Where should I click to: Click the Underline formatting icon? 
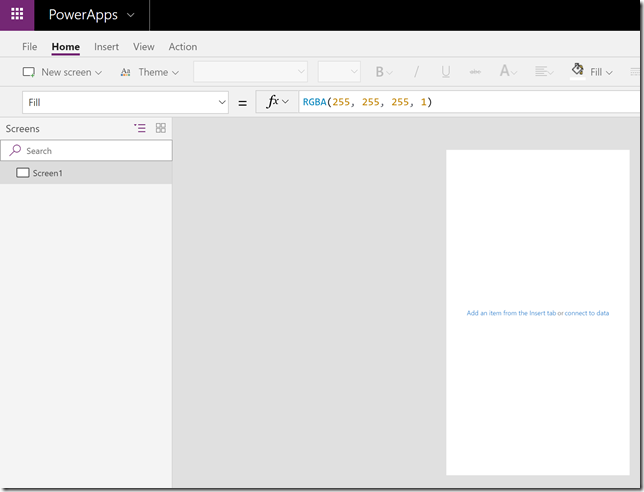click(446, 72)
